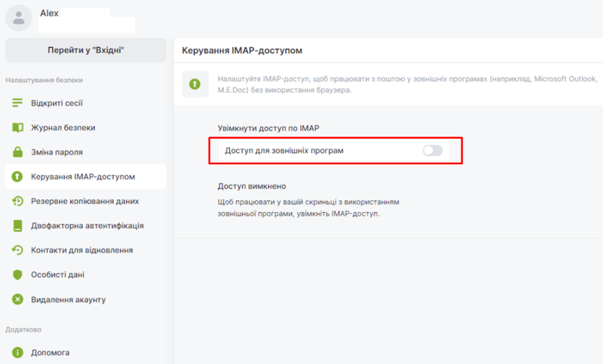Click the Контакти для відновлення icon

[18, 250]
